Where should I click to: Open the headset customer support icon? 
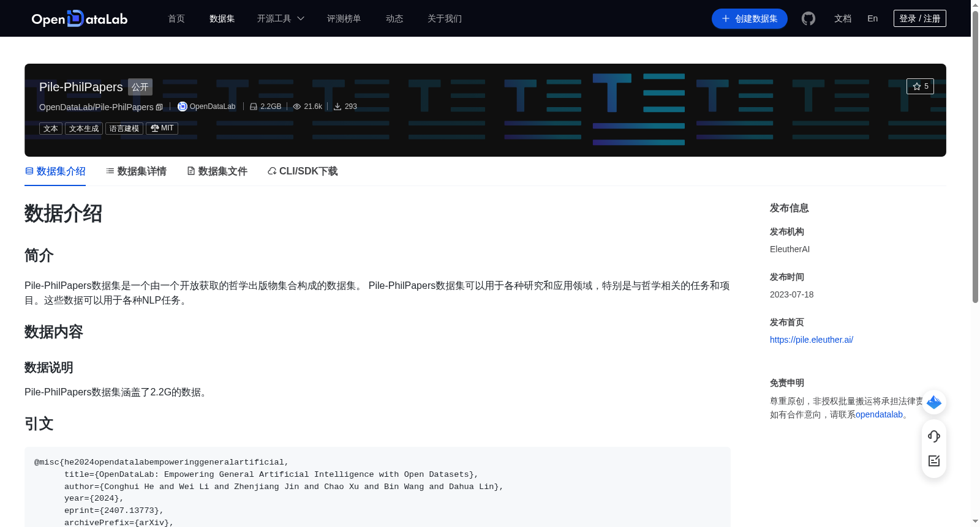(934, 436)
